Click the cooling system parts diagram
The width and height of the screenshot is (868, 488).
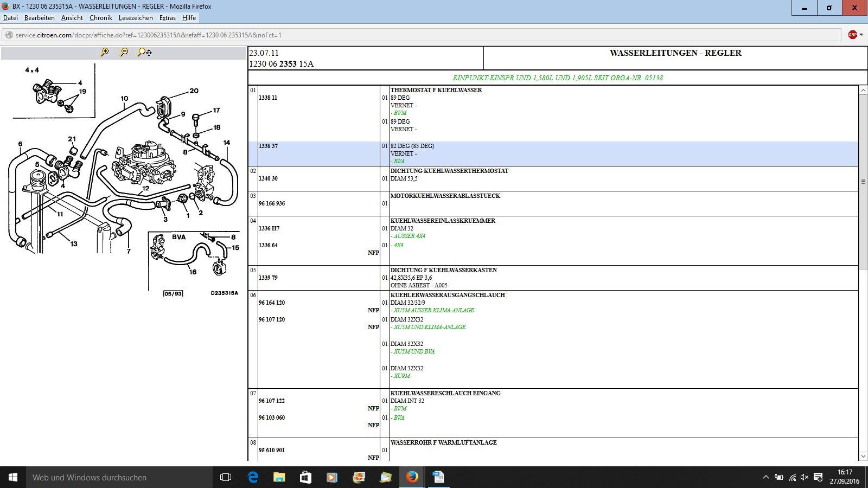pos(124,180)
